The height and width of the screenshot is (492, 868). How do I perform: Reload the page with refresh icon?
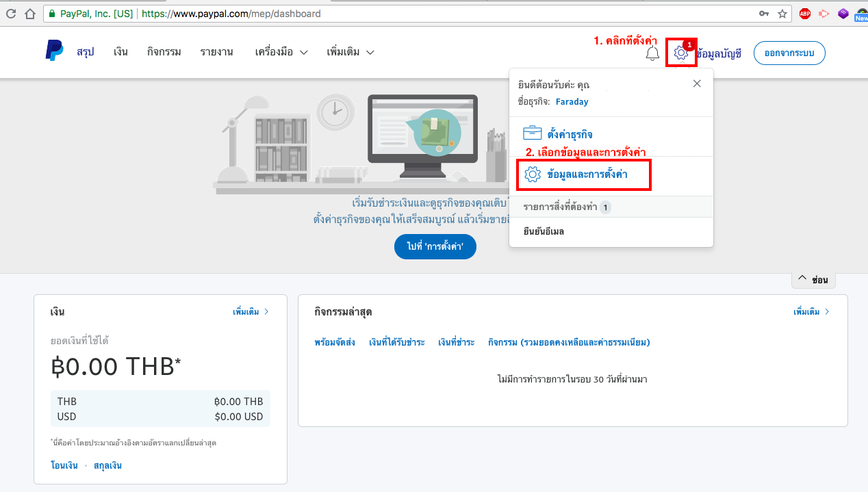[x=11, y=14]
